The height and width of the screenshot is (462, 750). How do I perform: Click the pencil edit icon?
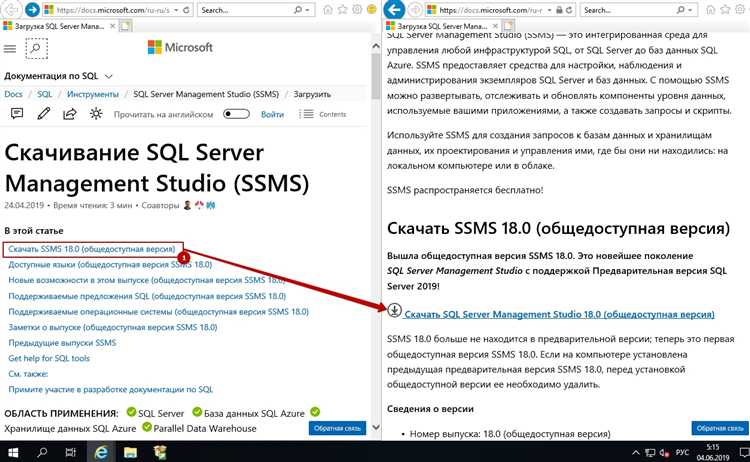point(43,114)
